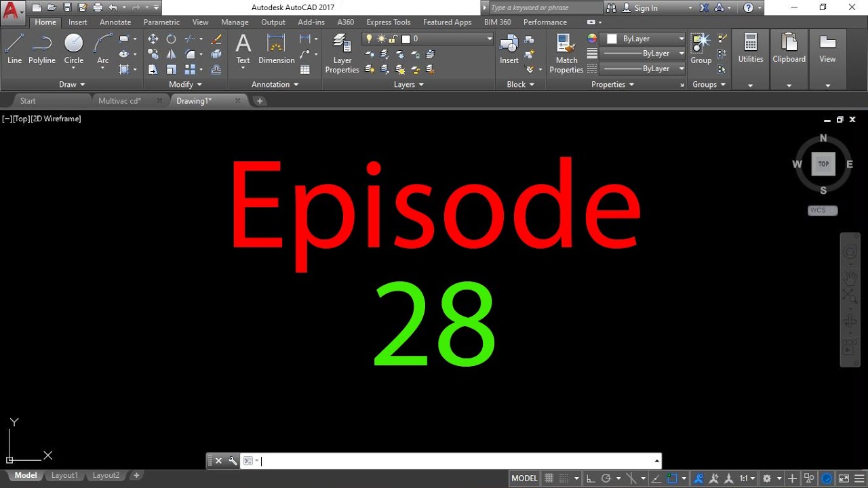Click the Help question mark icon
This screenshot has width=868, height=488.
coord(749,8)
